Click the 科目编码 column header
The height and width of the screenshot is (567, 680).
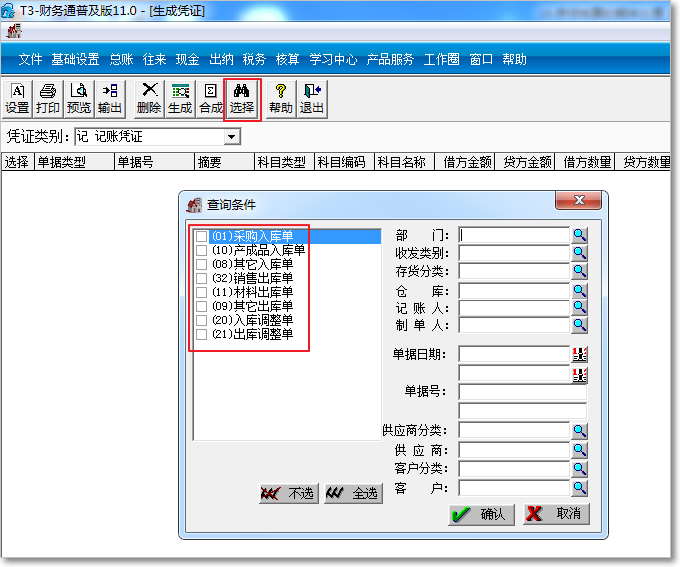pos(344,162)
